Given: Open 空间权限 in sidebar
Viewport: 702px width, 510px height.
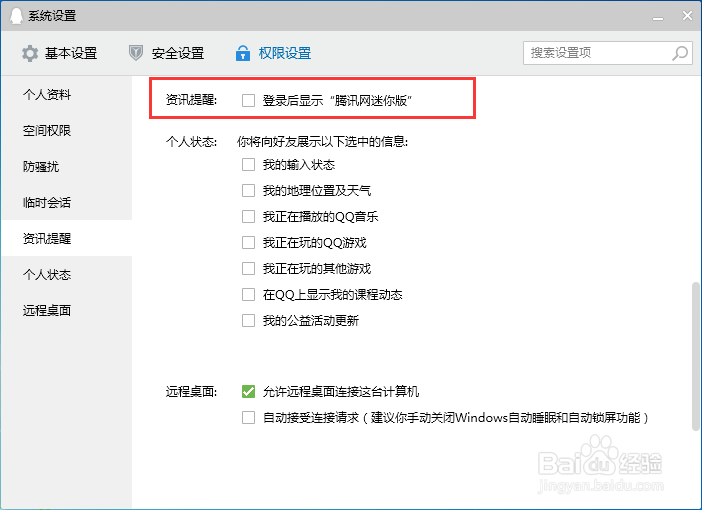Looking at the screenshot, I should click(x=66, y=130).
